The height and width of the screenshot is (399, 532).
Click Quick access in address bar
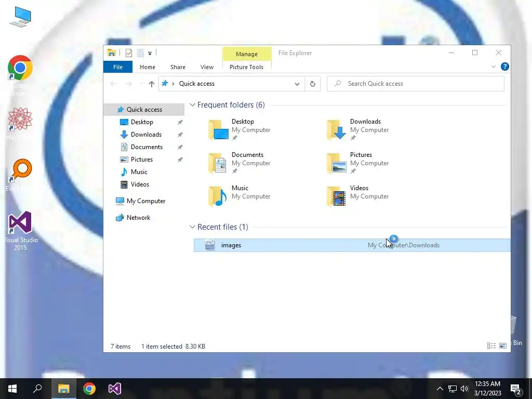tap(197, 84)
